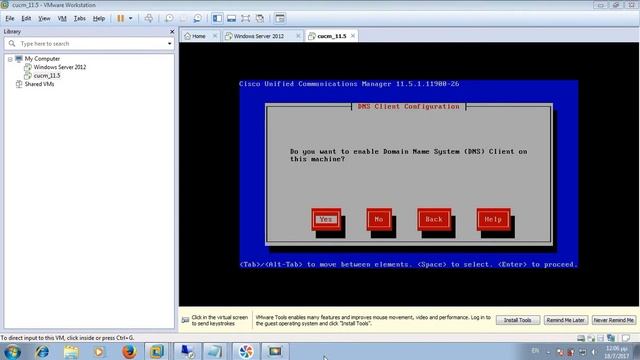The width and height of the screenshot is (640, 360).
Task: Show hidden system tray icons arrow
Action: (548, 352)
